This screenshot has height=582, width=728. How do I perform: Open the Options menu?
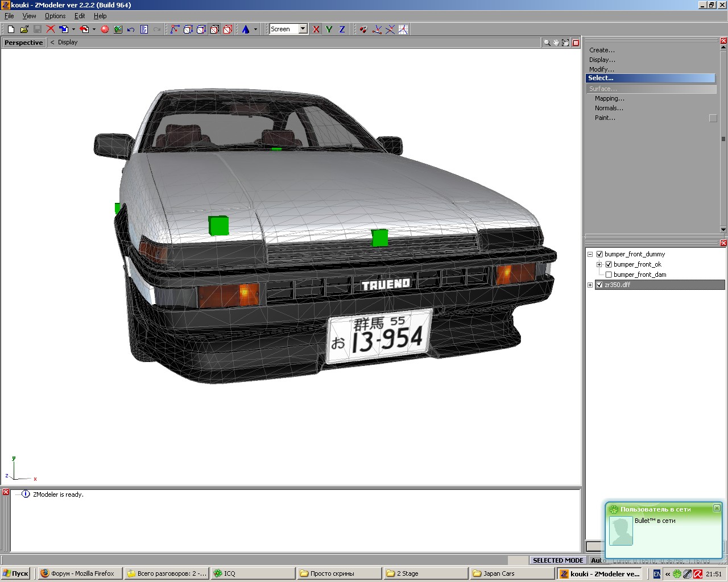point(55,16)
